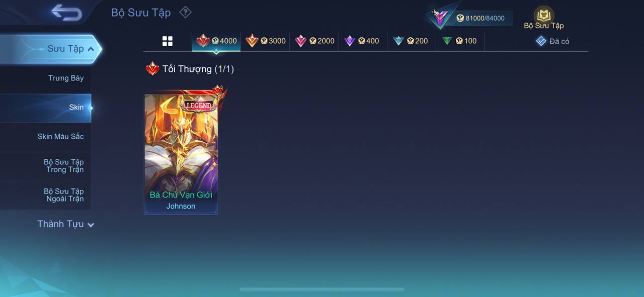
Task: Tap the back arrow icon
Action: coord(66,13)
